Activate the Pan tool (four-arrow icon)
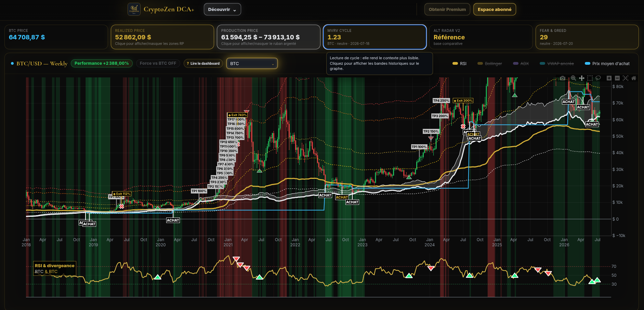 (581, 78)
